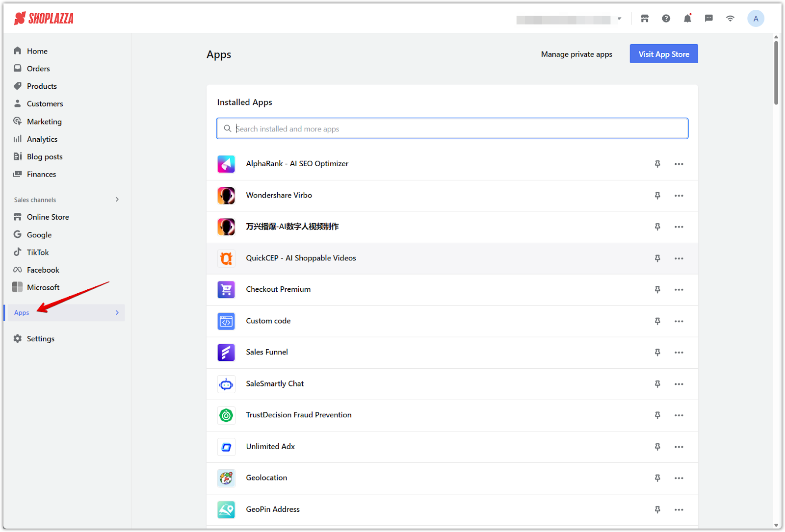This screenshot has width=785, height=532.
Task: Open the store front icon in header
Action: [x=645, y=19]
